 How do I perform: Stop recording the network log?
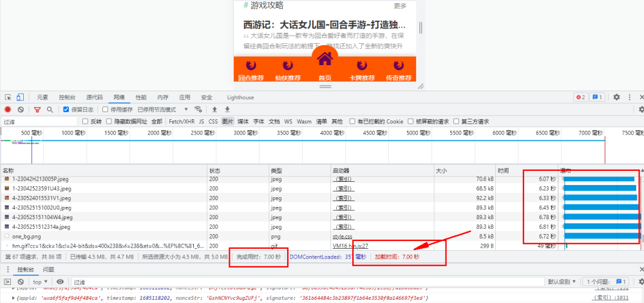8,110
